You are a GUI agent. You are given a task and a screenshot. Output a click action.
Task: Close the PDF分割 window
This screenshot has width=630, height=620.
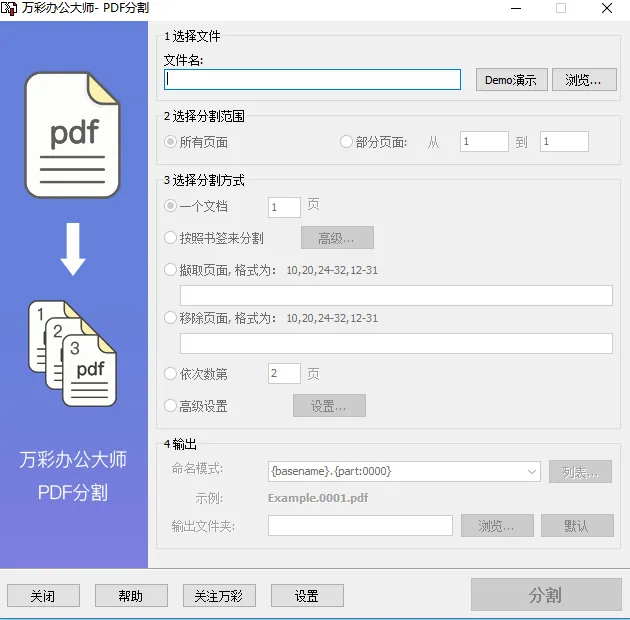[607, 8]
